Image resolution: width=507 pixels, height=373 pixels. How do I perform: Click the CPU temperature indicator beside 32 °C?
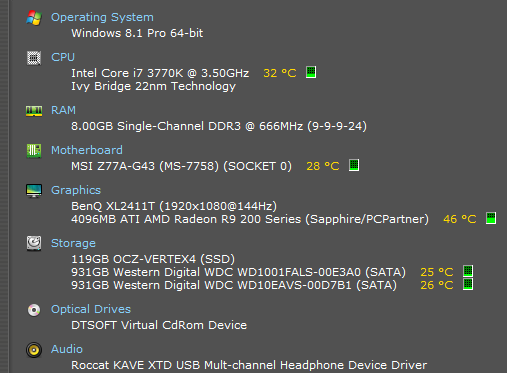pos(311,72)
